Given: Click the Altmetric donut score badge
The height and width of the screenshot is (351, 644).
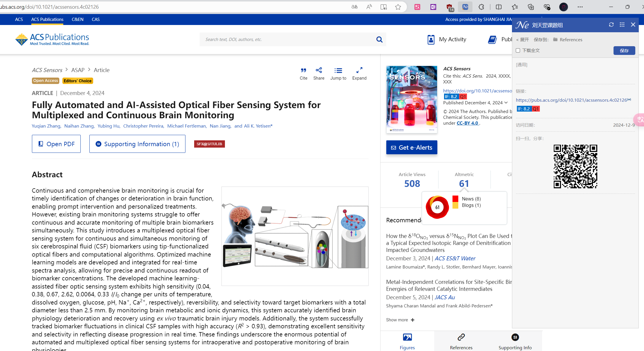Looking at the screenshot, I should (x=437, y=207).
